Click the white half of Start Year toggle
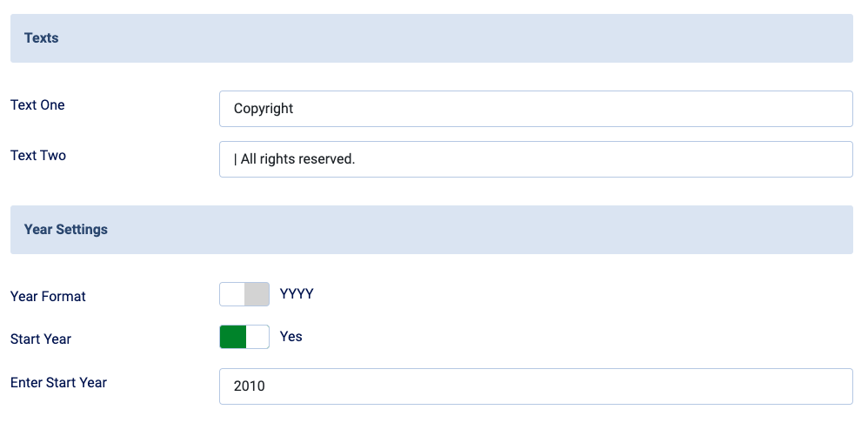The height and width of the screenshot is (423, 868). point(258,337)
